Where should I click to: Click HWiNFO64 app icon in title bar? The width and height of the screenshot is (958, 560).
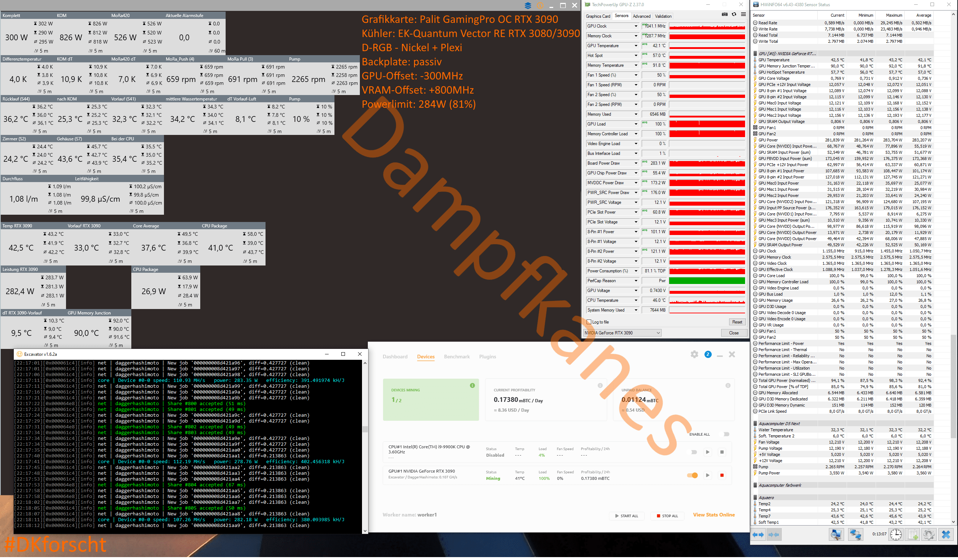coord(756,5)
